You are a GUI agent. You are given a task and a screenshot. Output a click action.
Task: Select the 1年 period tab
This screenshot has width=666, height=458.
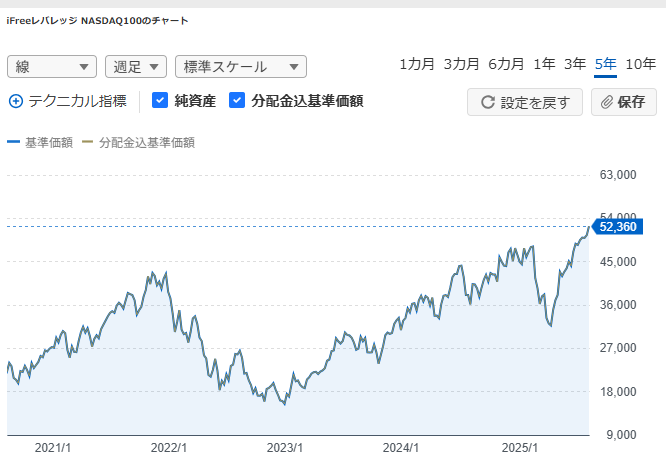pos(544,64)
